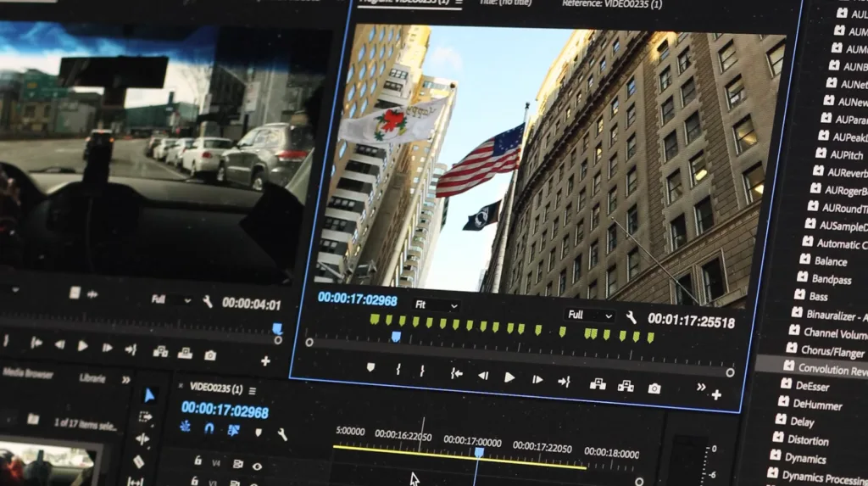Viewport: 868px width, 486px height.
Task: Click the Program monitor zoom scroll bar
Action: 520,358
